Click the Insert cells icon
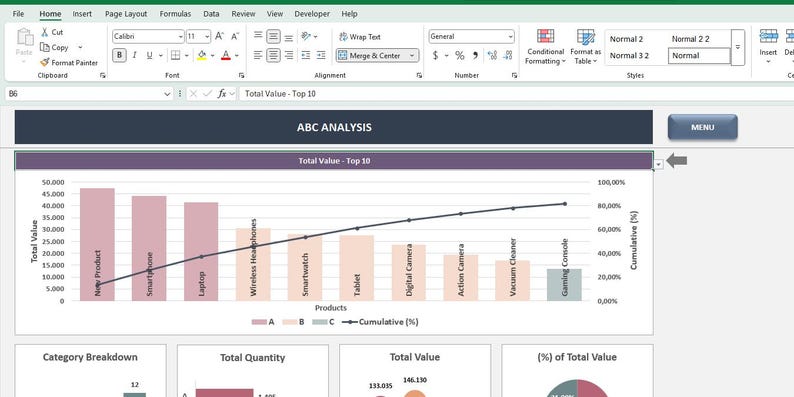This screenshot has height=397, width=794. tap(768, 36)
